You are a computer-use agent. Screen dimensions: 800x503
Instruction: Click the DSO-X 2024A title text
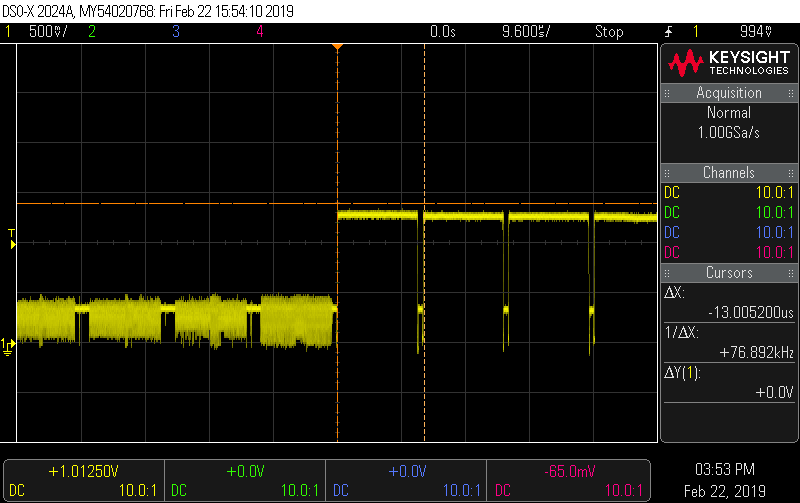pyautogui.click(x=39, y=11)
